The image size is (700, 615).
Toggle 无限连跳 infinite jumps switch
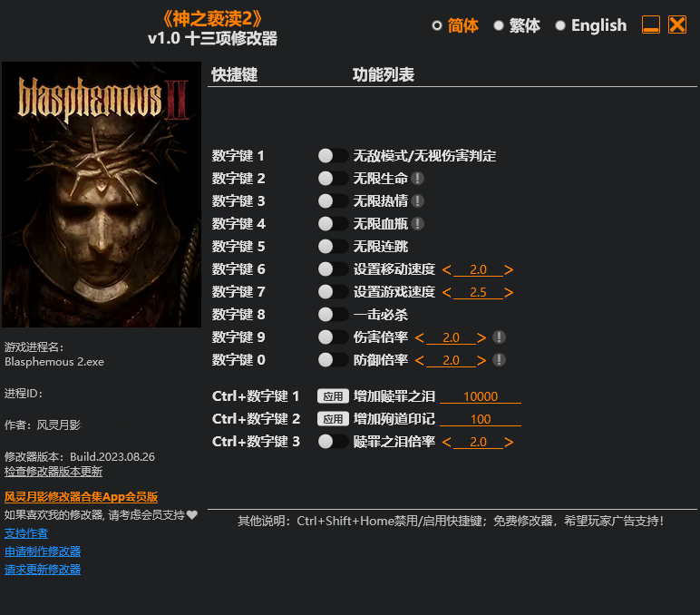[333, 247]
